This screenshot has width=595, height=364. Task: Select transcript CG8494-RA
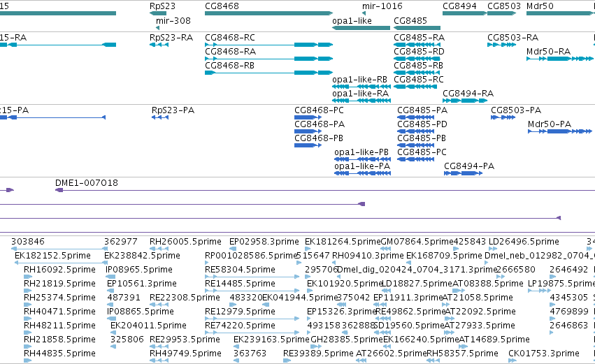coord(468,94)
